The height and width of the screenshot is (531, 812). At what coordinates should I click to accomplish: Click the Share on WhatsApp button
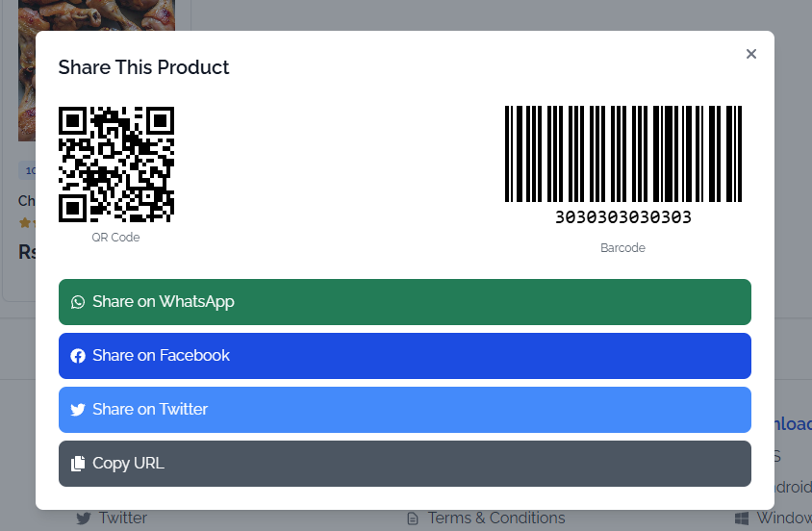point(405,302)
